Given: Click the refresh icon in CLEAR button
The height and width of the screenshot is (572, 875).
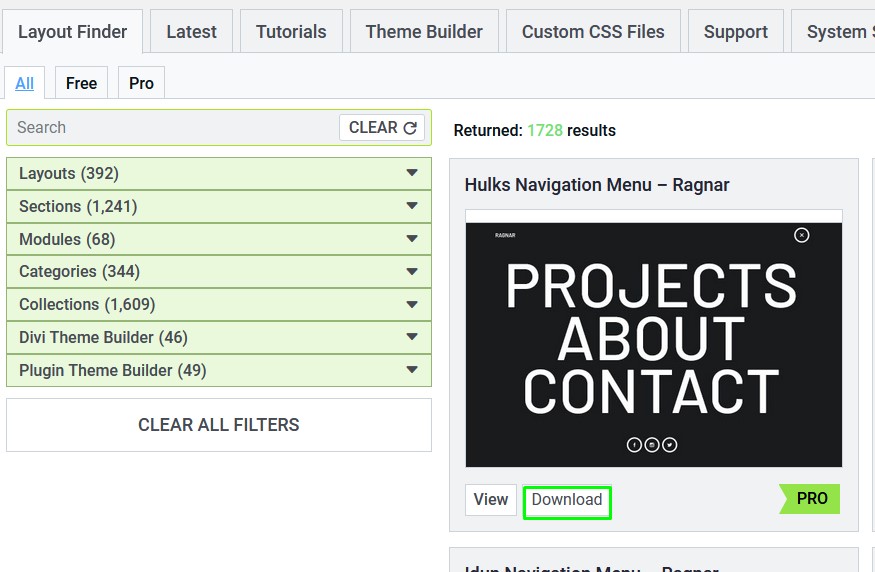Looking at the screenshot, I should [x=410, y=128].
